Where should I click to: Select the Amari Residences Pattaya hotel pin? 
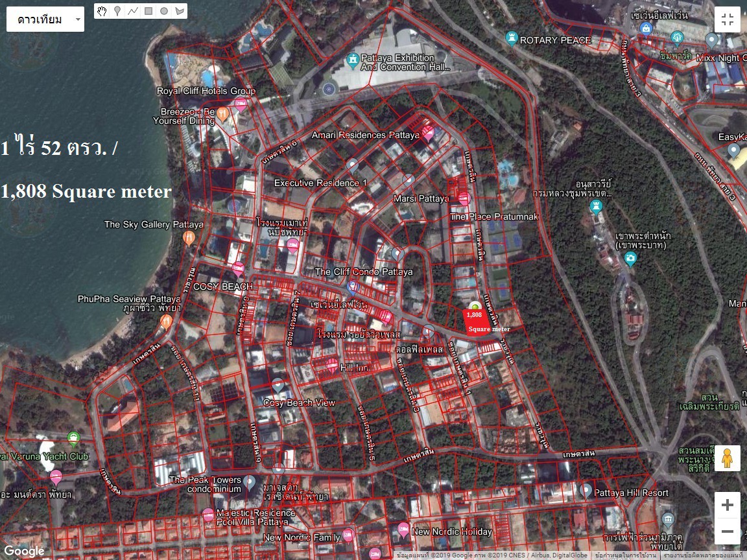tap(428, 132)
